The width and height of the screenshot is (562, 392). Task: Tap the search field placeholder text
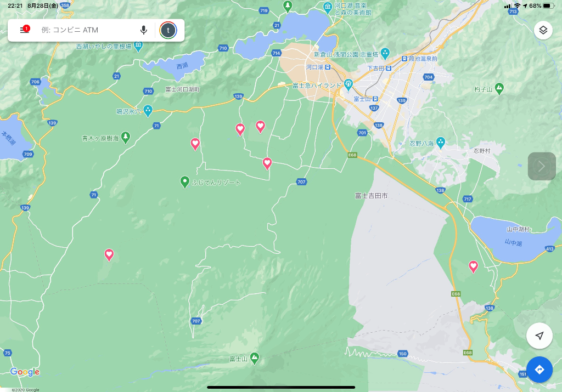pos(70,30)
